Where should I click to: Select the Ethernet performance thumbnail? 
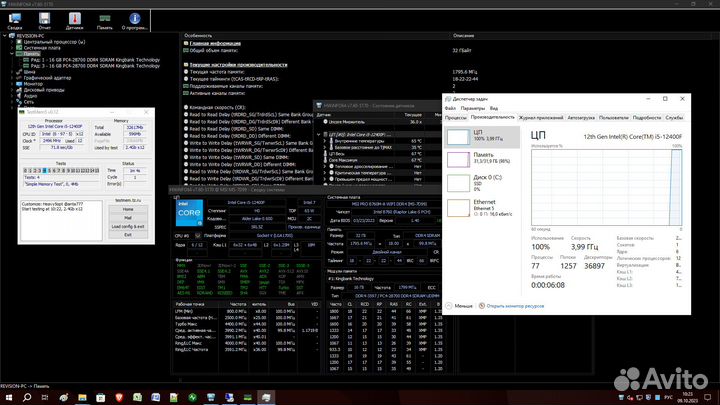[x=482, y=208]
